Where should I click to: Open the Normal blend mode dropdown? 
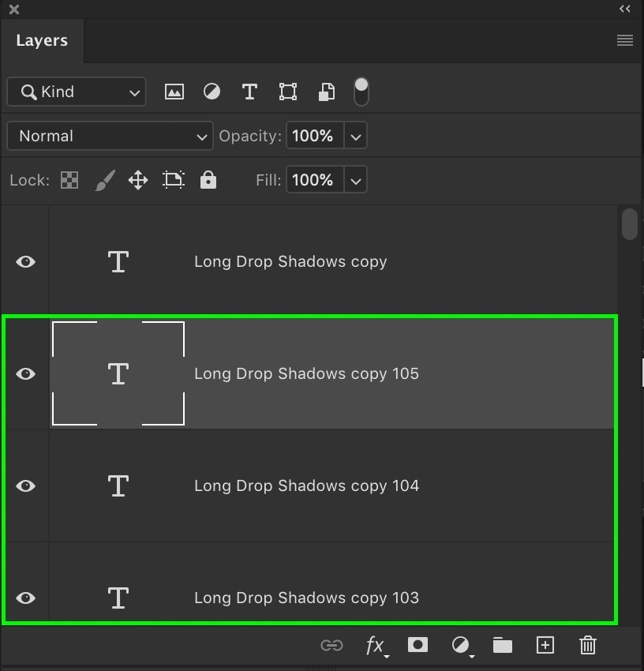(x=110, y=136)
